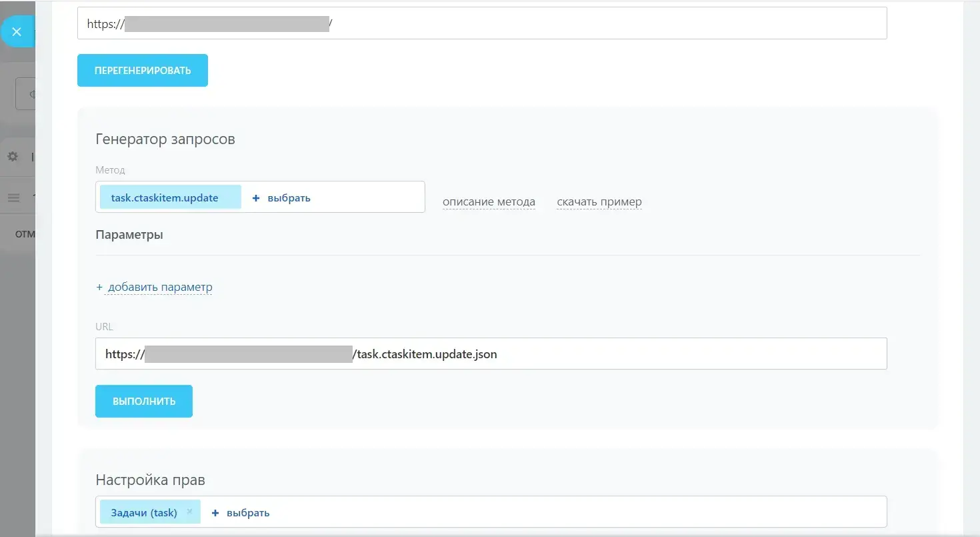Click the 'Метод' field label
This screenshot has height=537, width=980.
[x=110, y=171]
